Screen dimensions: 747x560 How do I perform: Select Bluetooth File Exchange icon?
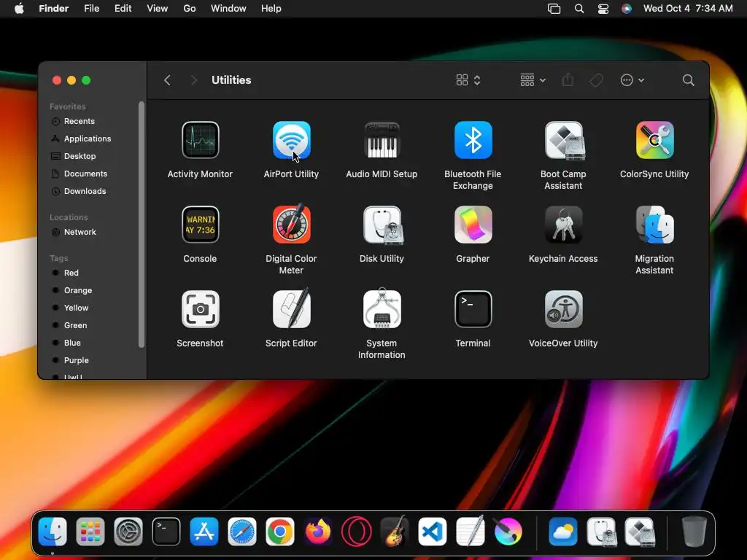tap(473, 140)
